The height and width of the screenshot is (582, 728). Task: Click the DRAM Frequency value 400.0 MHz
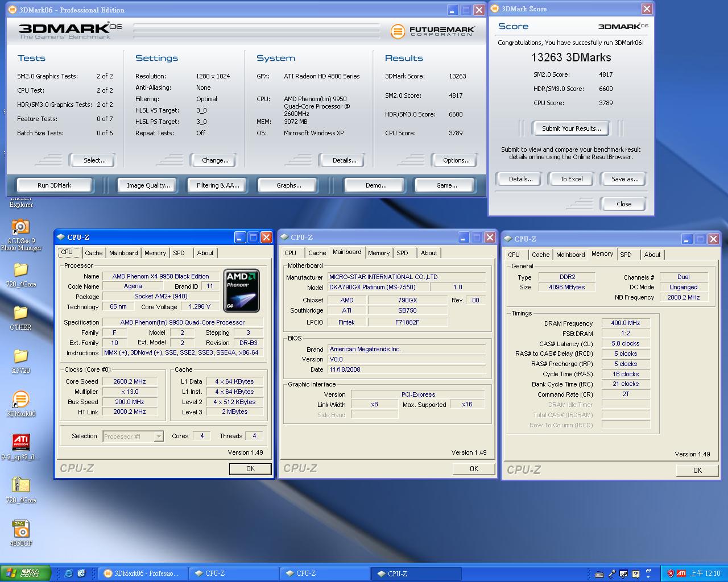pos(626,323)
